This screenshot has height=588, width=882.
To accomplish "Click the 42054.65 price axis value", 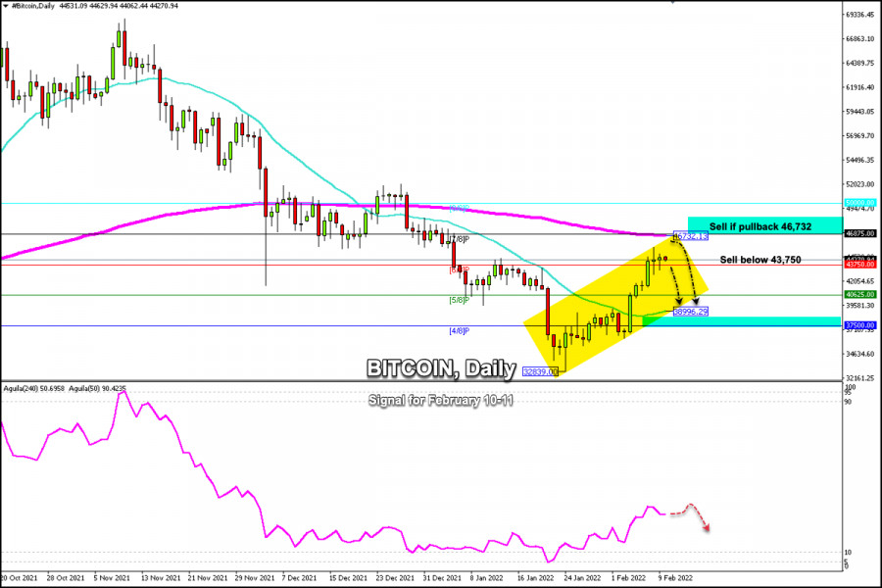I will (x=860, y=281).
